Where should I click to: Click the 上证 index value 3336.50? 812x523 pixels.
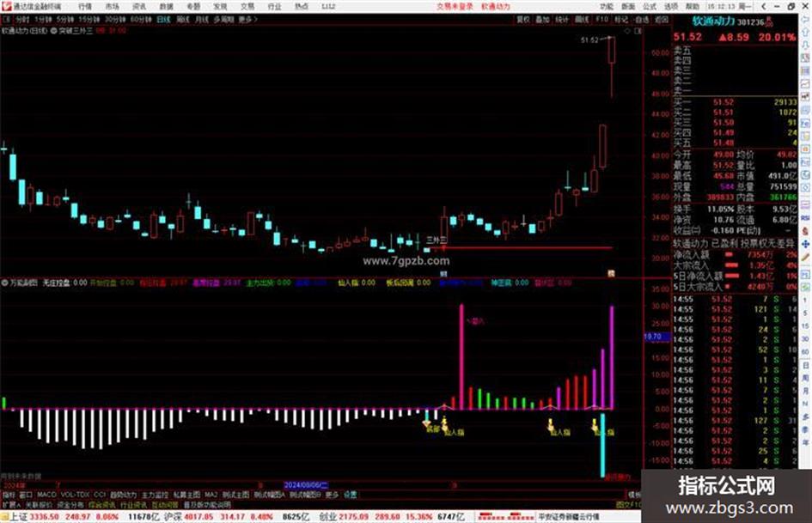[44, 517]
